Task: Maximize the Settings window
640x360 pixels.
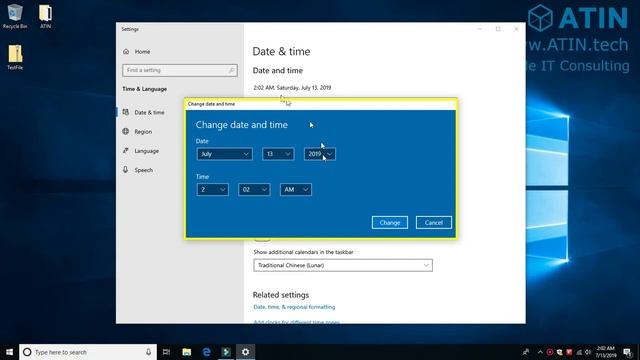Action: point(498,29)
